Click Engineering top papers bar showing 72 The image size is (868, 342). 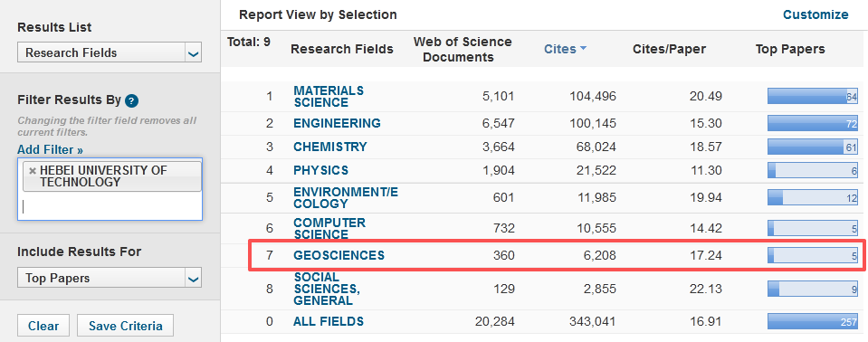(813, 123)
